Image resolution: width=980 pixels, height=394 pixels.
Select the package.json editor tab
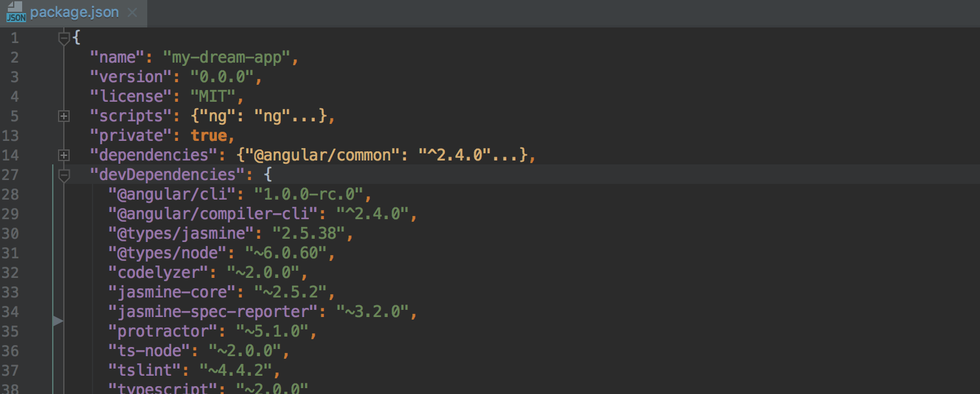73,12
